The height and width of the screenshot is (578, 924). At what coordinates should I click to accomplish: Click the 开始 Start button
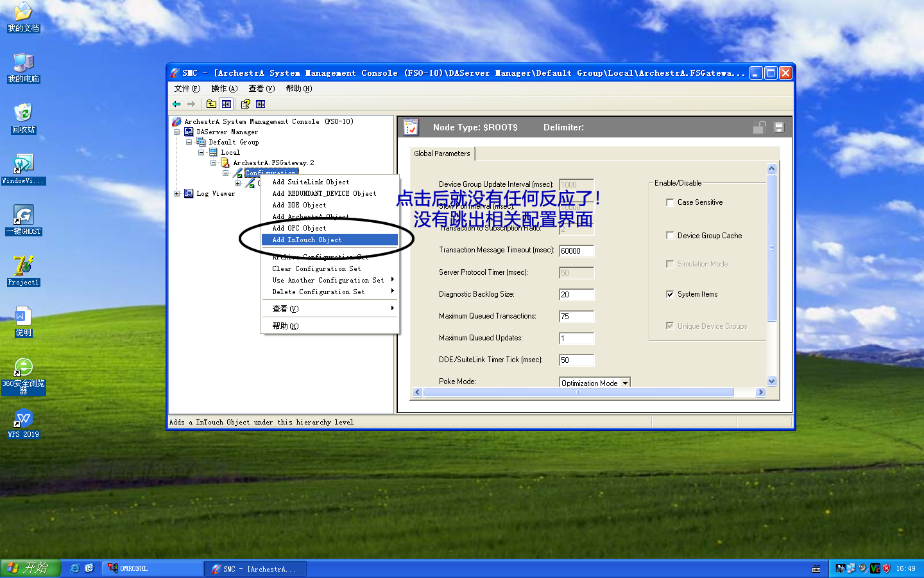click(x=31, y=568)
